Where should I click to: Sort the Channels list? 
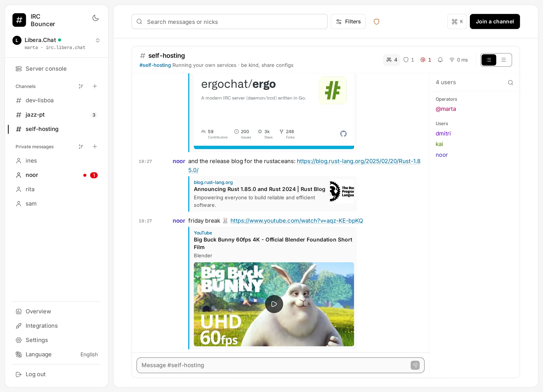(x=81, y=86)
